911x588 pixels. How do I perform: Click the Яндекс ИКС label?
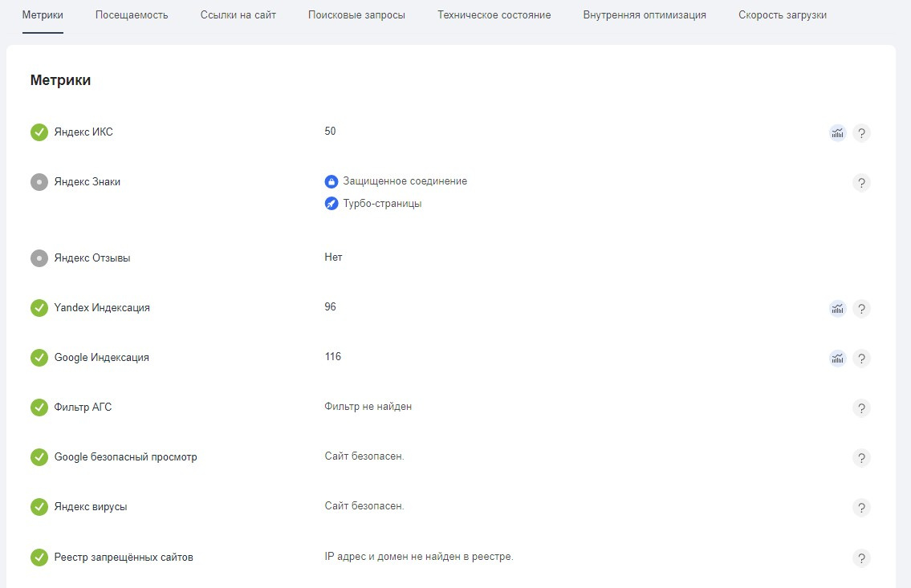coord(83,132)
